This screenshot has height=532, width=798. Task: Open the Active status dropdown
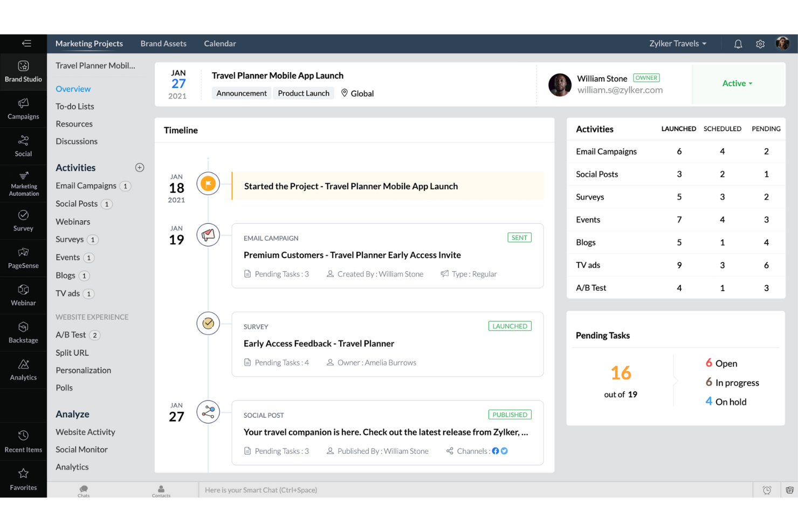tap(737, 84)
